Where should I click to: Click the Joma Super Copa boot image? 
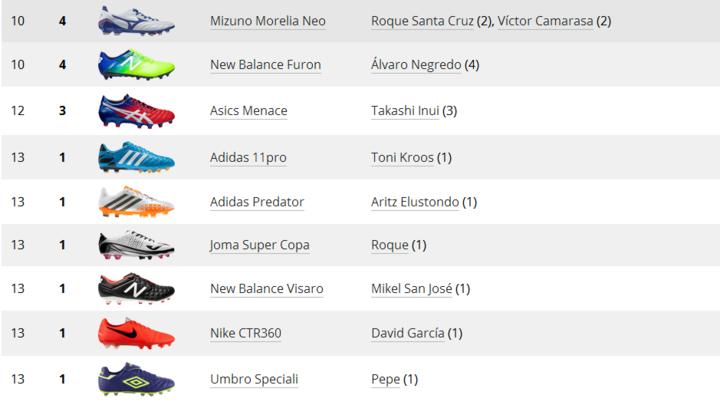[136, 245]
